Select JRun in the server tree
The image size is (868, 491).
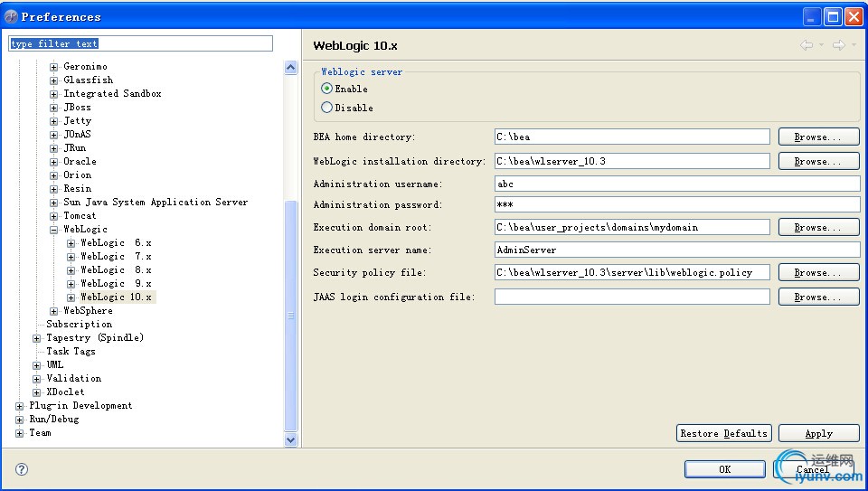coord(75,147)
